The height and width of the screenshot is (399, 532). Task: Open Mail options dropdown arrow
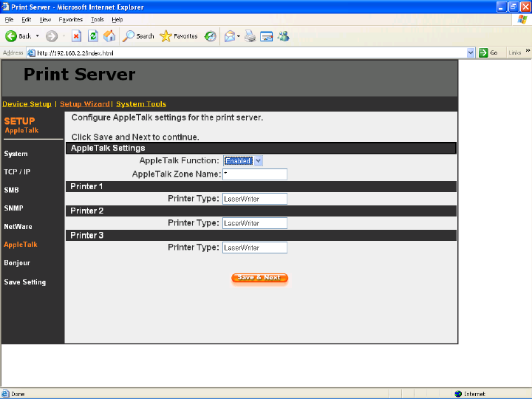click(239, 36)
